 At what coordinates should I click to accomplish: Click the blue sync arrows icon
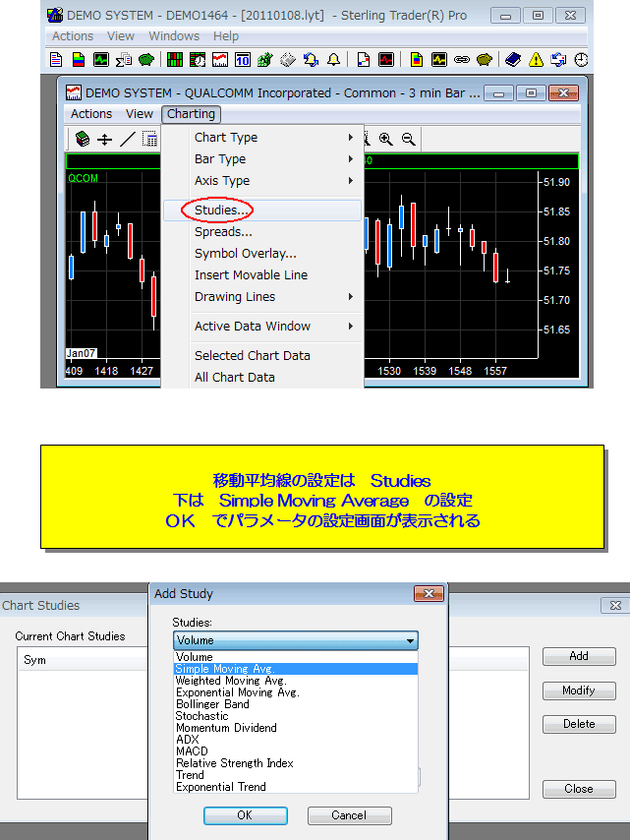(x=558, y=59)
